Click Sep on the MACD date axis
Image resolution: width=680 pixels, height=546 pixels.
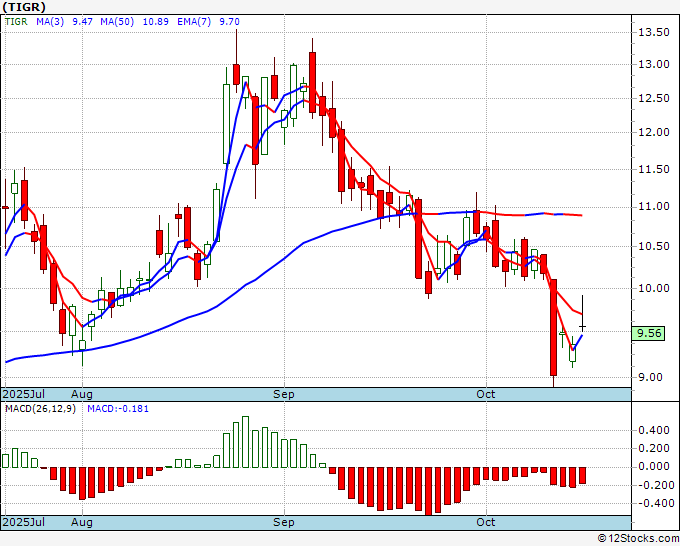point(284,522)
